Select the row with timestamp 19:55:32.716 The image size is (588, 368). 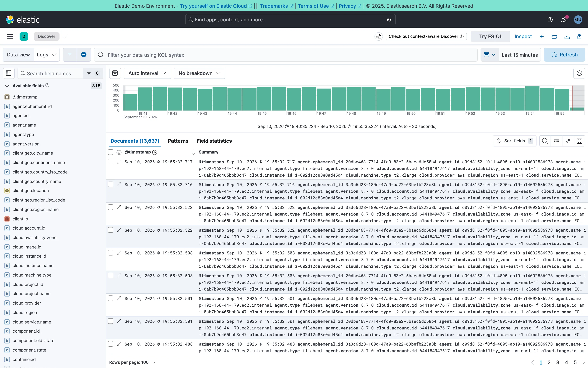pyautogui.click(x=111, y=185)
